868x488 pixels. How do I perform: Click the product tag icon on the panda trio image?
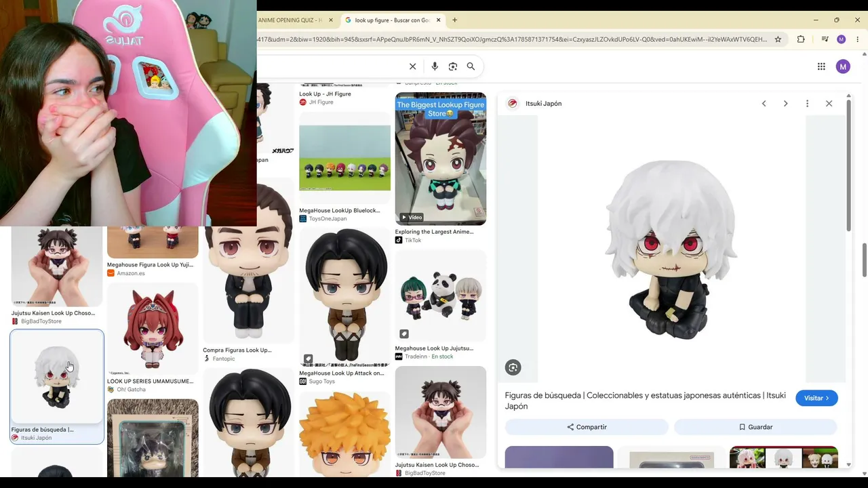pyautogui.click(x=404, y=334)
